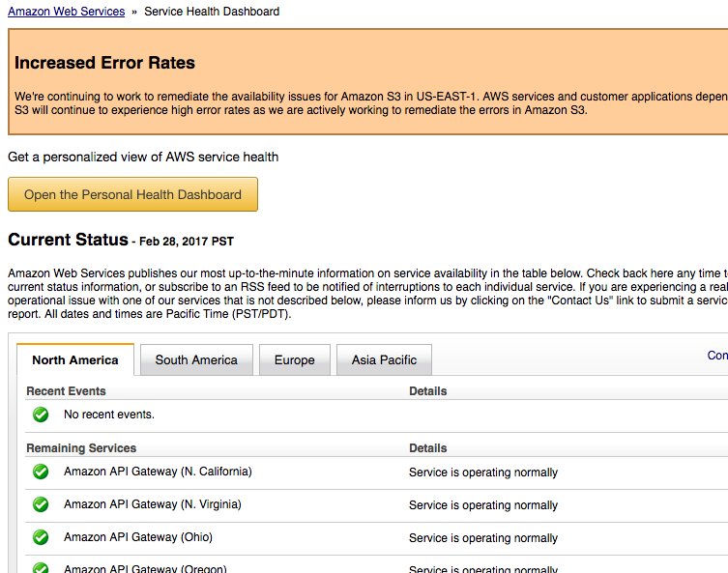
Task: Click status icon for API Gateway N. California
Action: 41,472
